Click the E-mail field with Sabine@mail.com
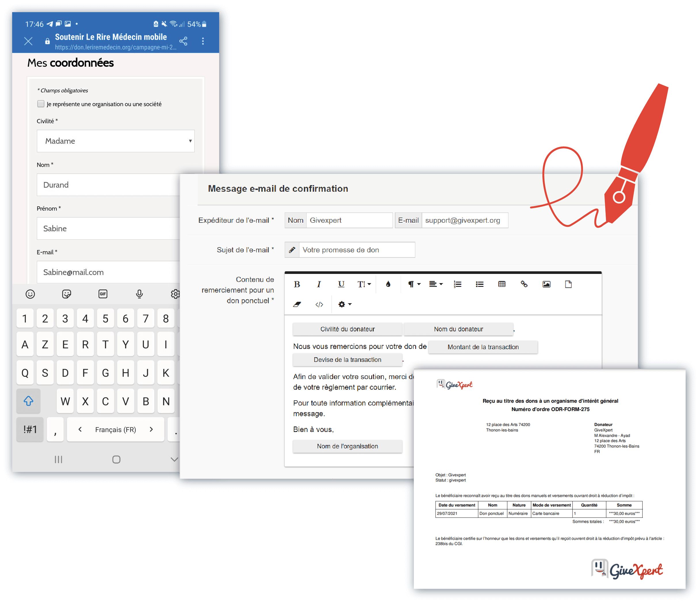Viewport: 700px width, 603px height. 108,272
